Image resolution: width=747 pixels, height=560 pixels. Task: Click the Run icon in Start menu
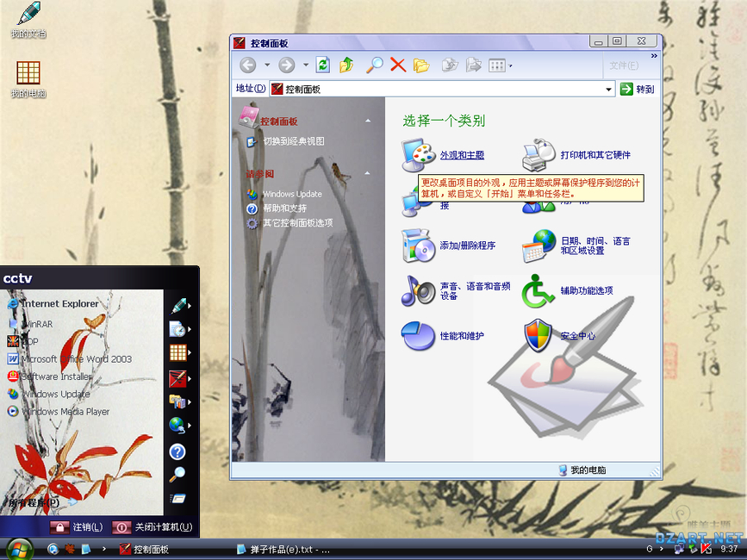(x=177, y=498)
